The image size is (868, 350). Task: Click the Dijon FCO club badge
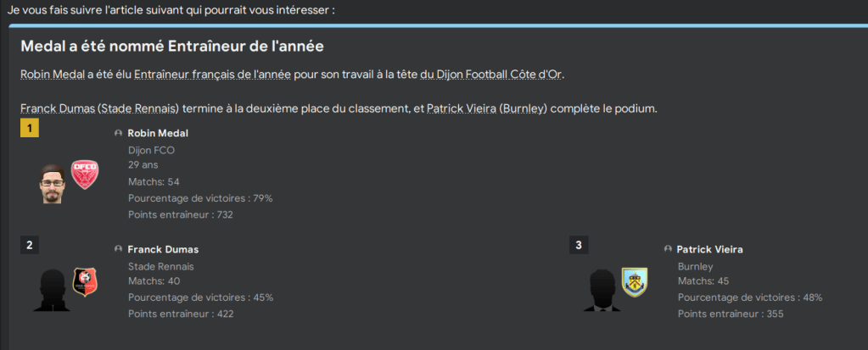(x=85, y=175)
